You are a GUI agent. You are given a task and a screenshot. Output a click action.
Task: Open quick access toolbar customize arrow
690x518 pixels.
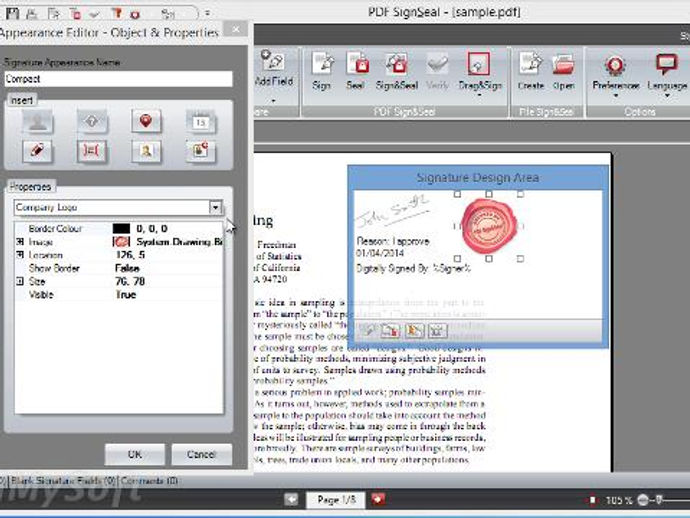(x=207, y=14)
